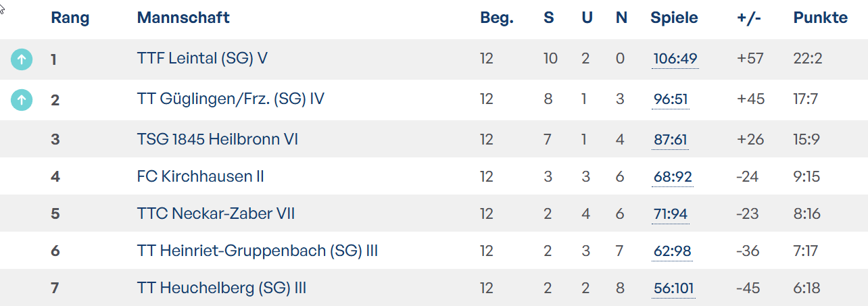Click promotion arrow icon beside rank 2
Image resolution: width=868 pixels, height=306 pixels.
[x=22, y=100]
